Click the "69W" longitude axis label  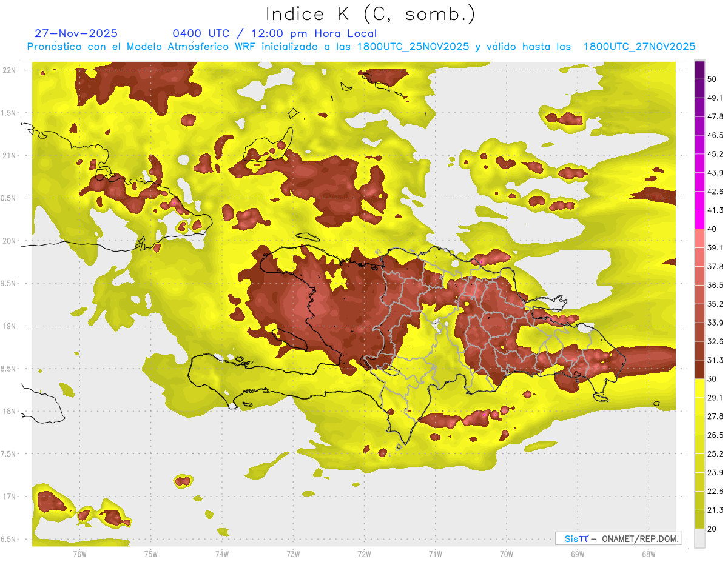point(577,554)
